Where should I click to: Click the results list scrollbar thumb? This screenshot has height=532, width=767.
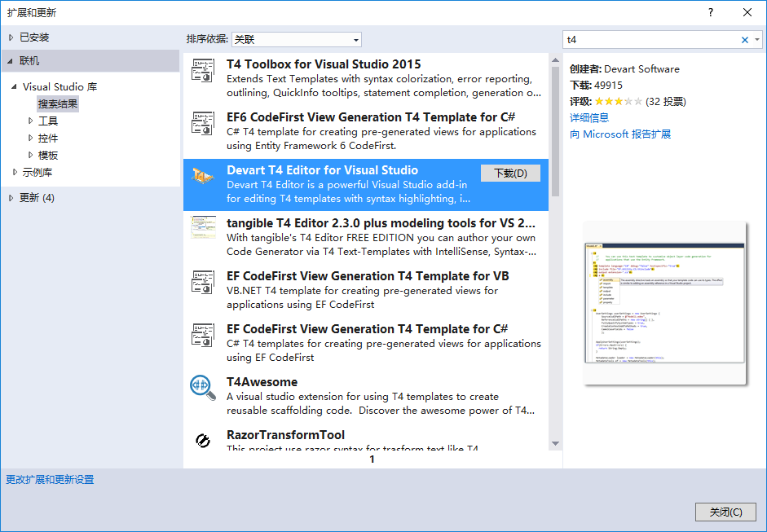click(x=555, y=131)
